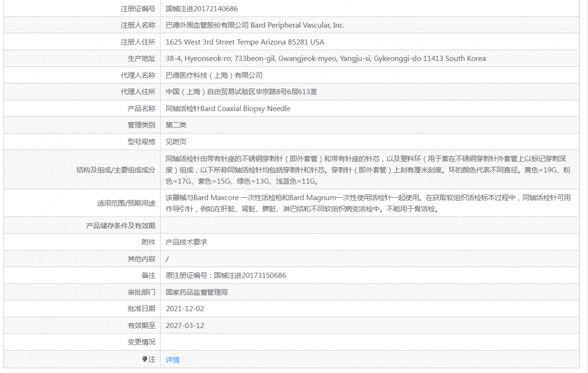Click the small dot icon beside 注
The width and height of the screenshot is (588, 373).
[x=145, y=359]
